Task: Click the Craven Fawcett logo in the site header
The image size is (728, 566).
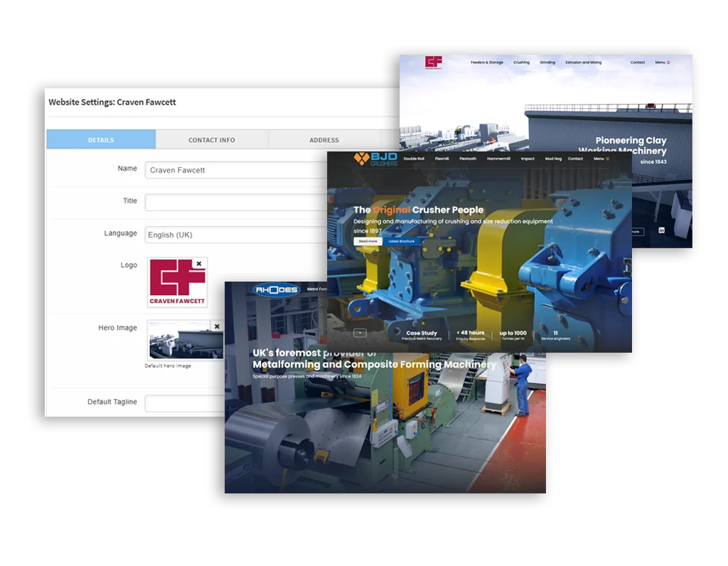Action: click(433, 61)
